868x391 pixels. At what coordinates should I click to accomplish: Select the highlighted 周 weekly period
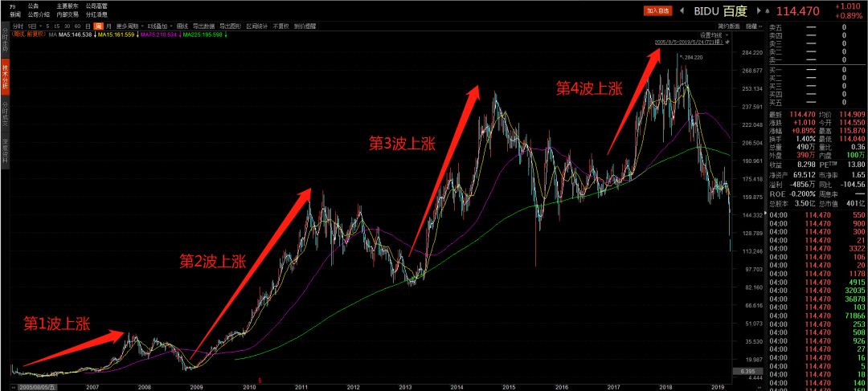[x=99, y=26]
